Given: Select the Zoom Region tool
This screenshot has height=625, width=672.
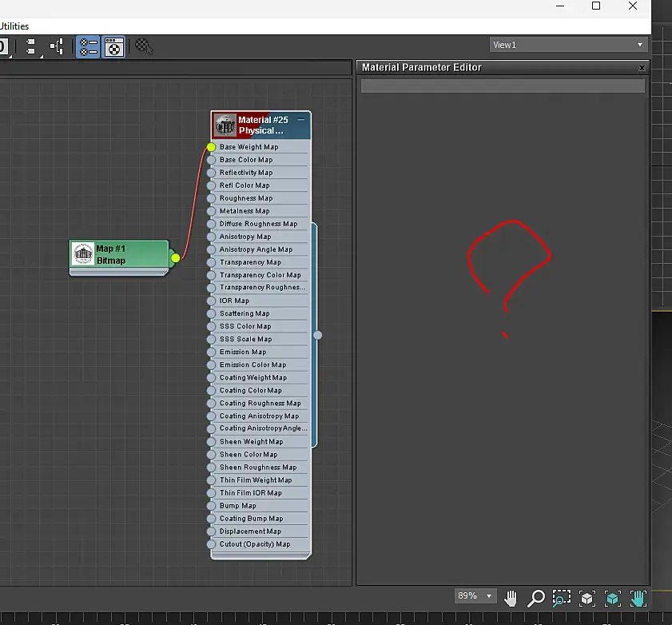Looking at the screenshot, I should pyautogui.click(x=562, y=598).
